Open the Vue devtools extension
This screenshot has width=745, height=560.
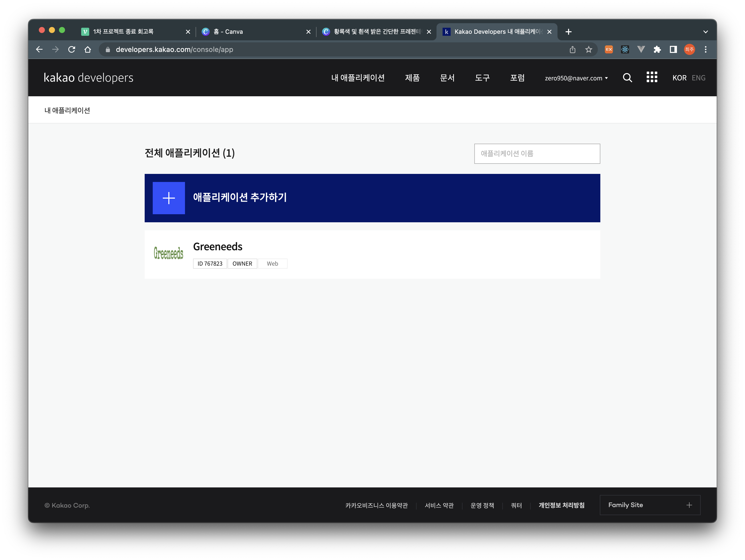point(641,49)
